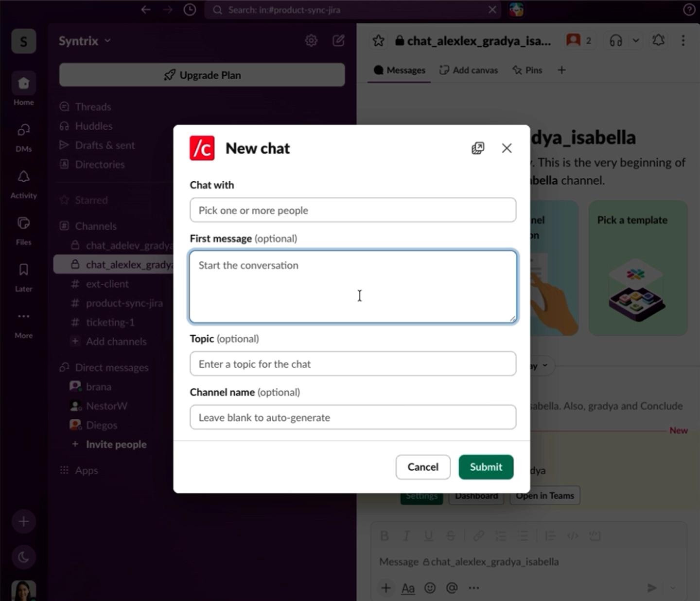Image resolution: width=700 pixels, height=601 pixels.
Task: Click the Channel name input field
Action: (353, 417)
